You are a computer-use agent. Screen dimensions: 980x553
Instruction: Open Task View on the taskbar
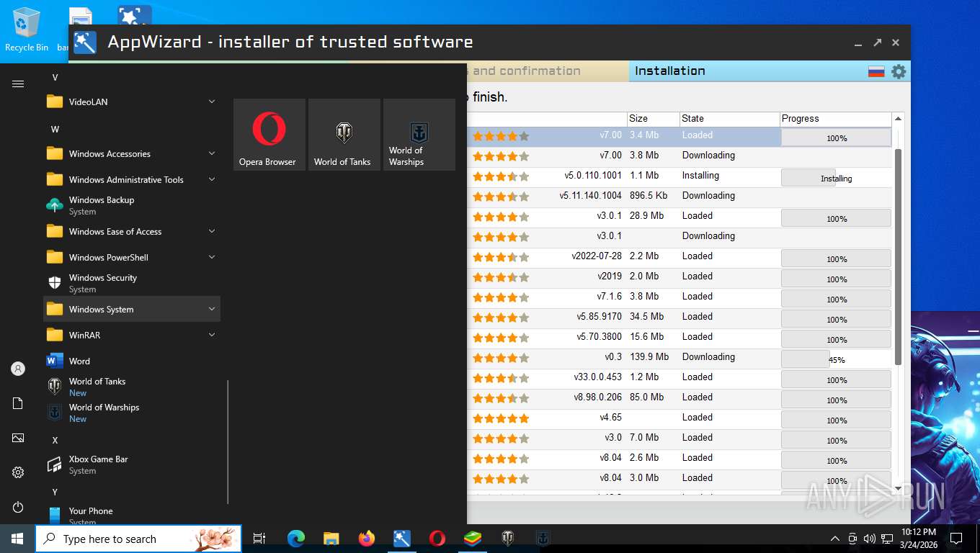259,539
